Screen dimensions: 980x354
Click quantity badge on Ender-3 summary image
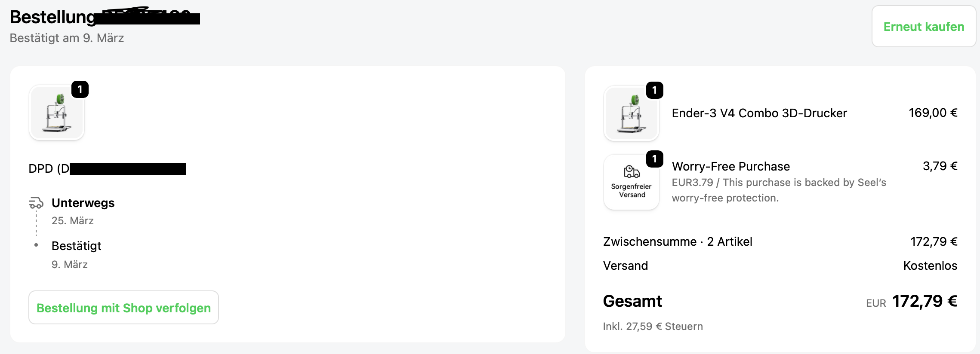point(654,90)
